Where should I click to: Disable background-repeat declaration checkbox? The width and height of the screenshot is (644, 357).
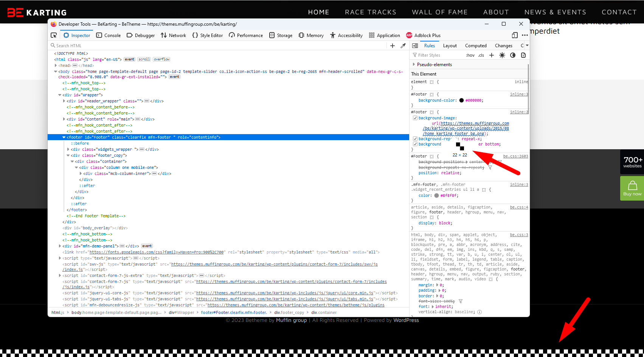point(415,139)
